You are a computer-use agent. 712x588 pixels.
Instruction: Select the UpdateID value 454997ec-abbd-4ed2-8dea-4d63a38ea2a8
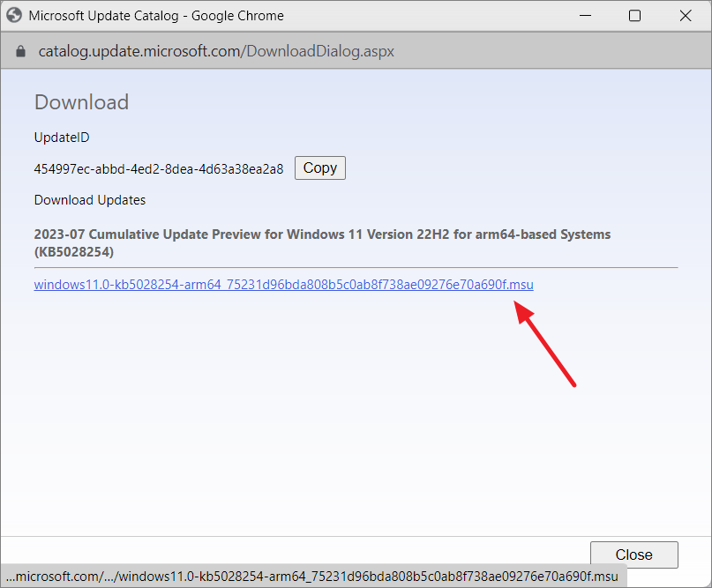pyautogui.click(x=157, y=167)
